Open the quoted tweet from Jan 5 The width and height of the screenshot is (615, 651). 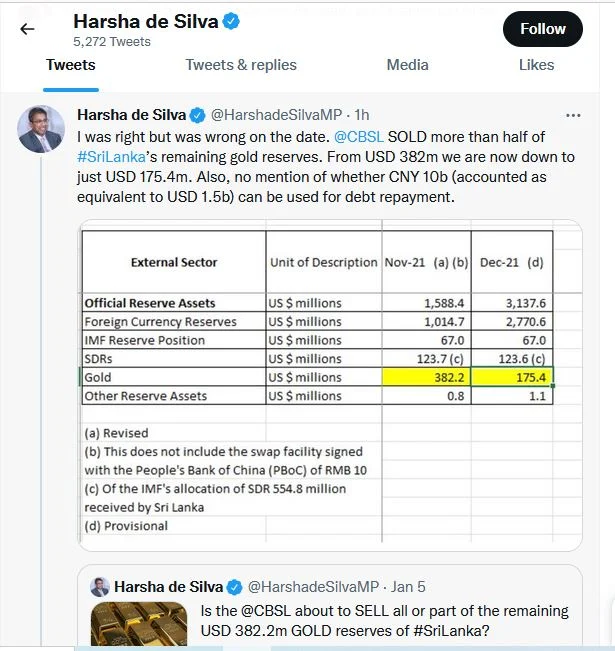click(330, 605)
